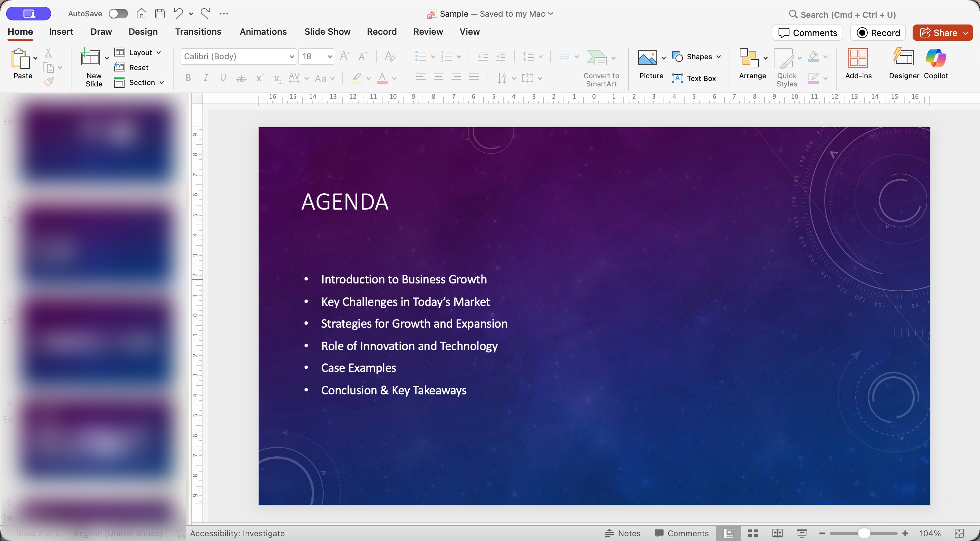The height and width of the screenshot is (541, 980).
Task: Click the Format Painter brush icon
Action: tap(48, 82)
